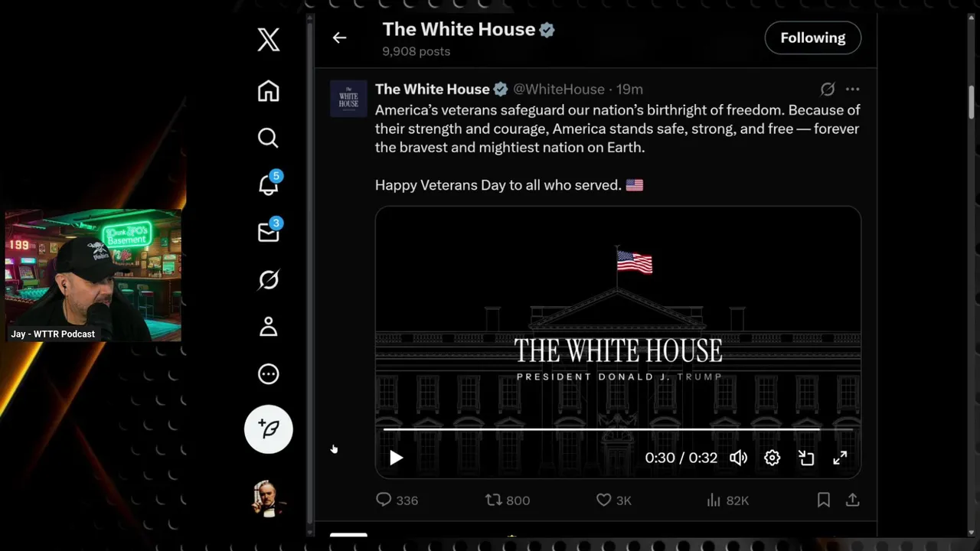This screenshot has height=551, width=980.
Task: Click the '9,908 posts' count text
Action: tap(416, 51)
